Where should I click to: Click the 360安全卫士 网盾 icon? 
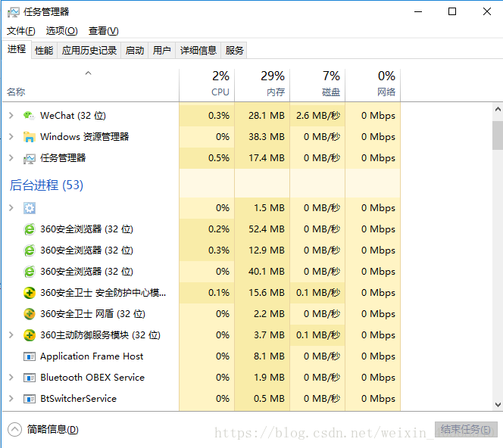click(30, 314)
